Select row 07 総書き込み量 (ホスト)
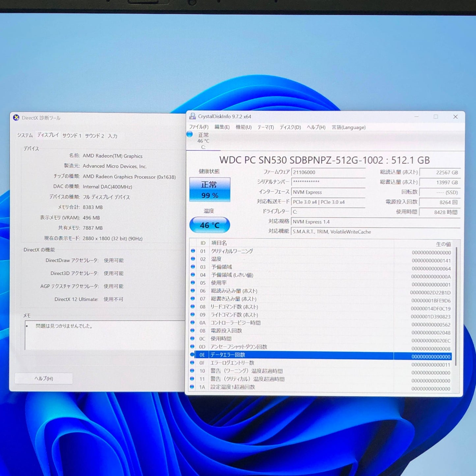 tap(321, 299)
